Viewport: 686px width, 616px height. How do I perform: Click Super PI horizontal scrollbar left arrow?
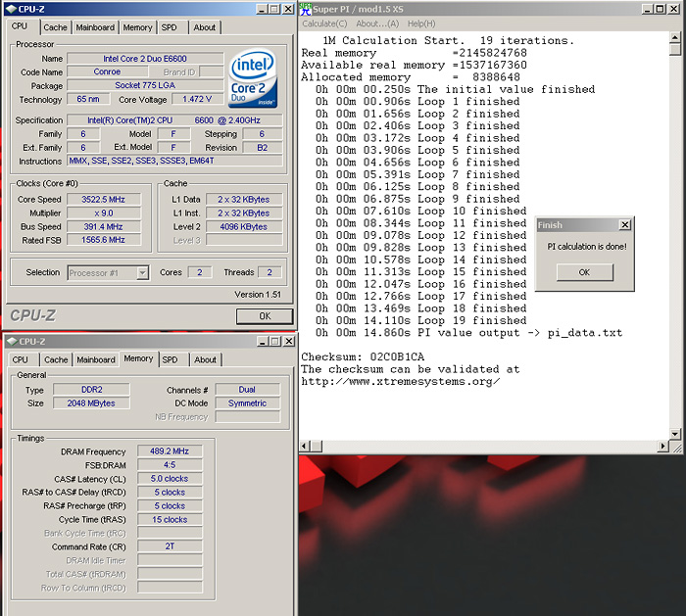[305, 446]
